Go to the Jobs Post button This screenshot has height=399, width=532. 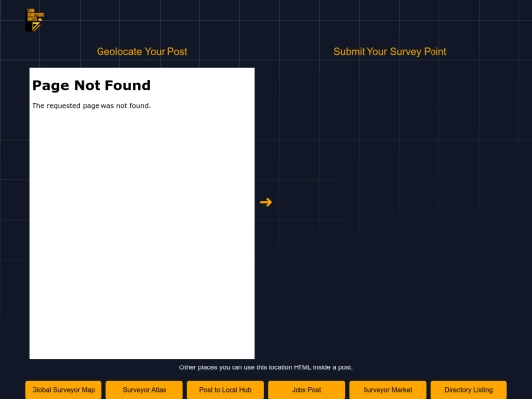point(306,390)
